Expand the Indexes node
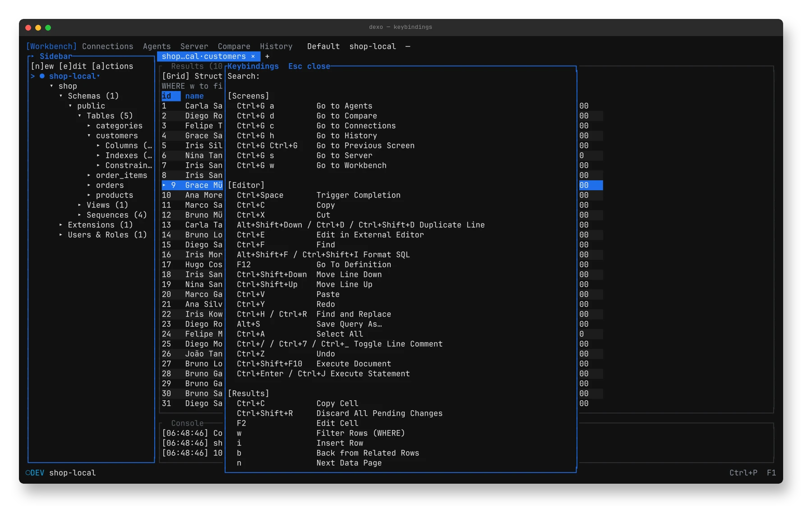 98,156
